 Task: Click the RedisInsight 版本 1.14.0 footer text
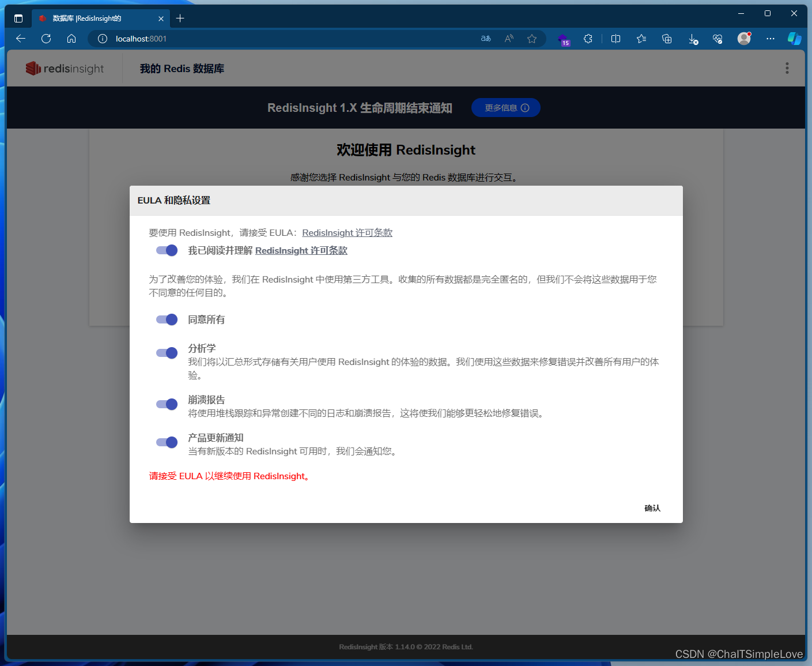(406, 647)
